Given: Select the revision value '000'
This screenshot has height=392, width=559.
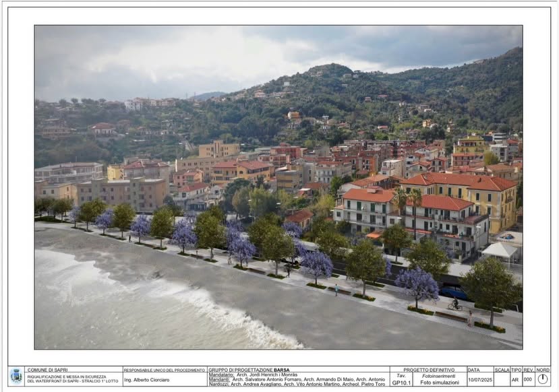Looking at the screenshot, I should coord(527,379).
